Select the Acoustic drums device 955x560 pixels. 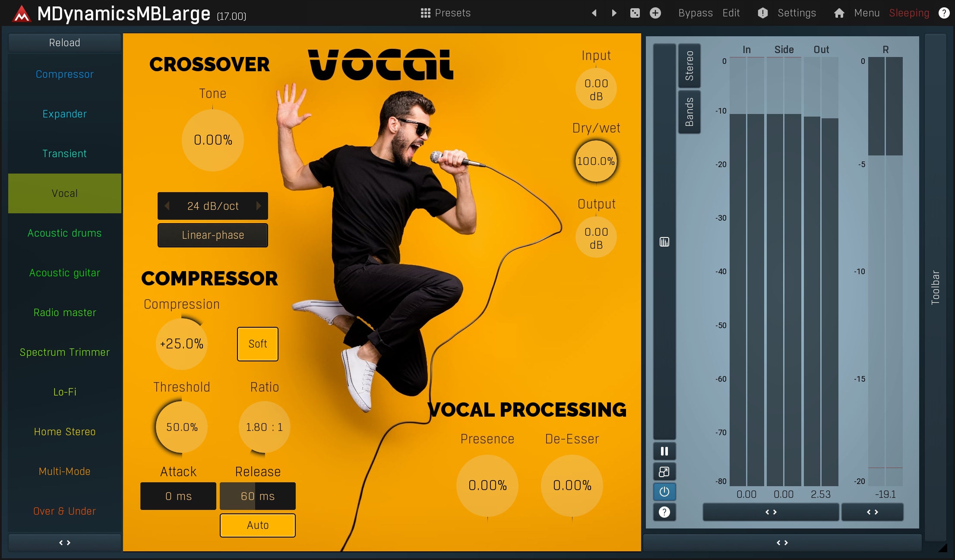(65, 233)
